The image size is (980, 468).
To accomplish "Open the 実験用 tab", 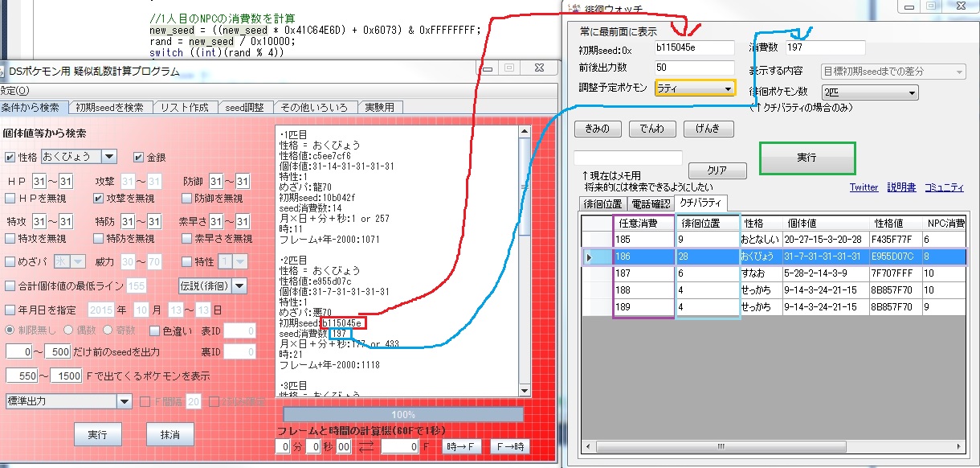I will [x=380, y=107].
